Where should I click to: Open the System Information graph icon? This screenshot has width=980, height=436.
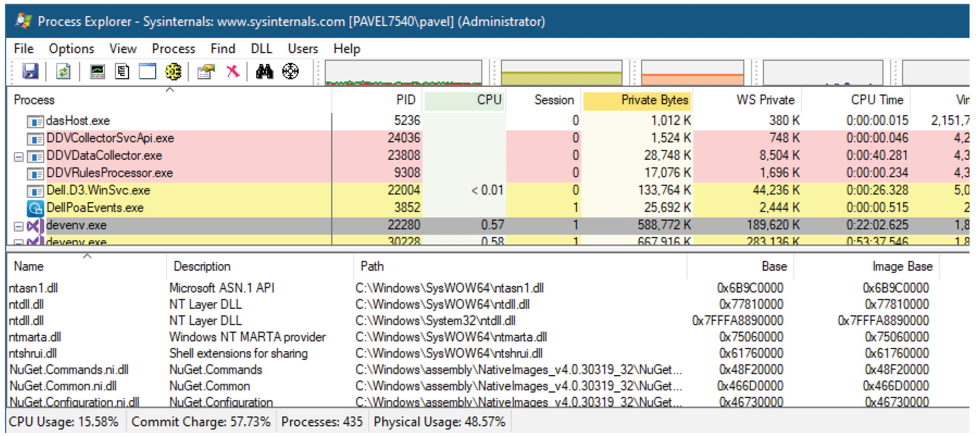coord(97,71)
